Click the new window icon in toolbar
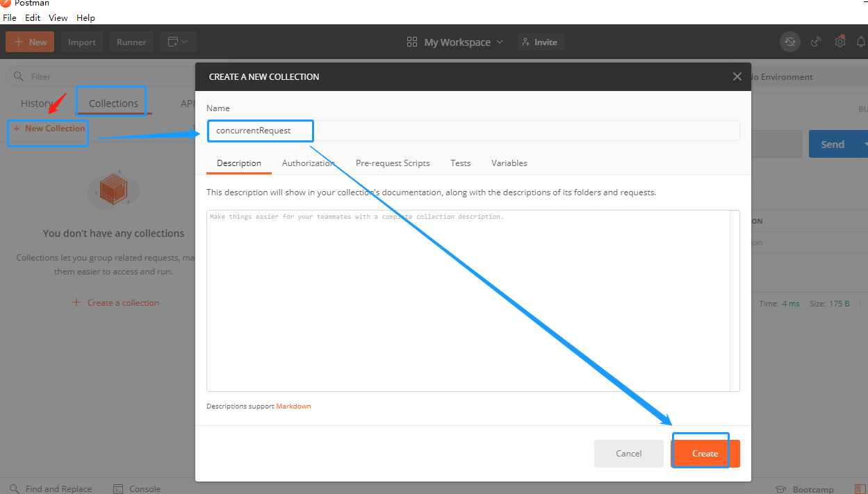 click(173, 42)
